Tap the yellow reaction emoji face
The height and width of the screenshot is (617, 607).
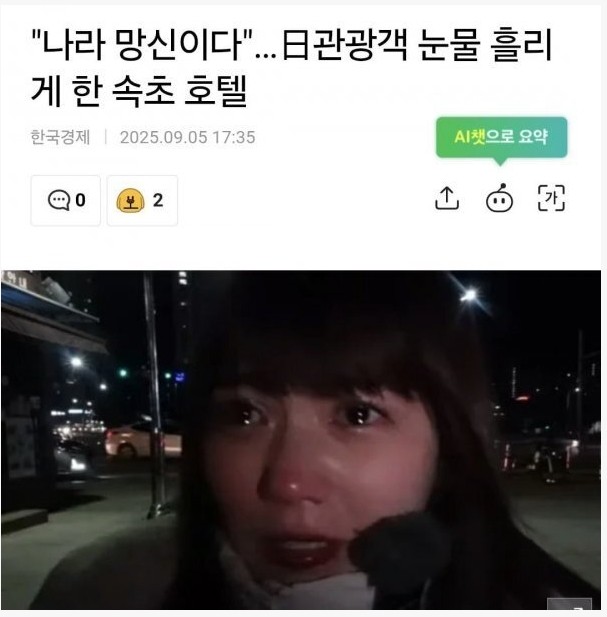pyautogui.click(x=130, y=201)
